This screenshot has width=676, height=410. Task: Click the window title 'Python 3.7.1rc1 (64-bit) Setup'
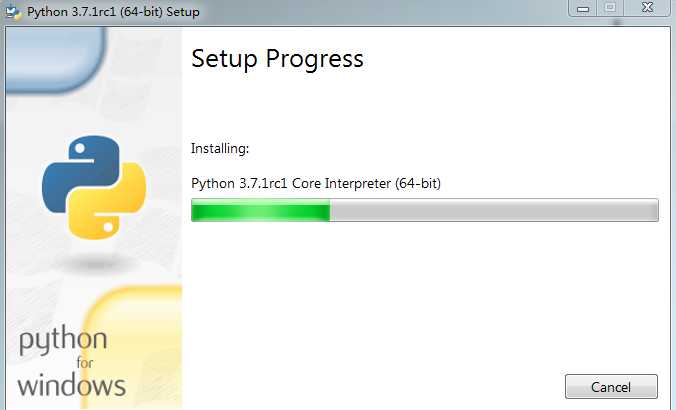tap(113, 12)
